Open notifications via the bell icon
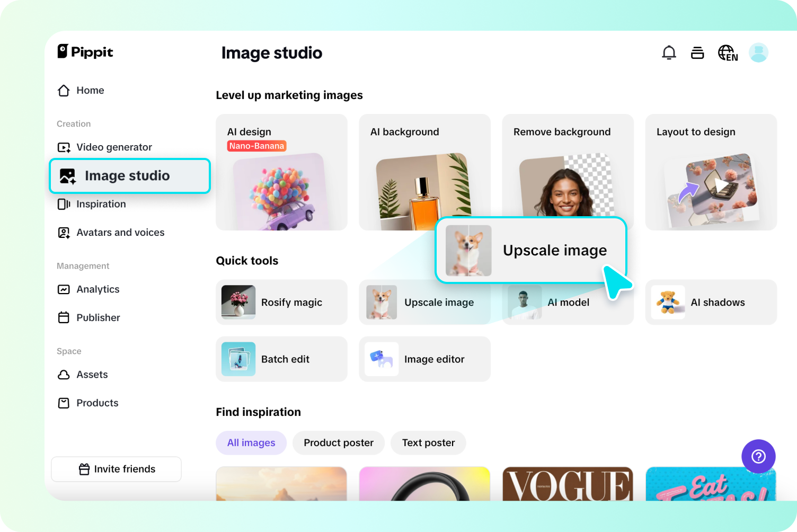 [669, 52]
